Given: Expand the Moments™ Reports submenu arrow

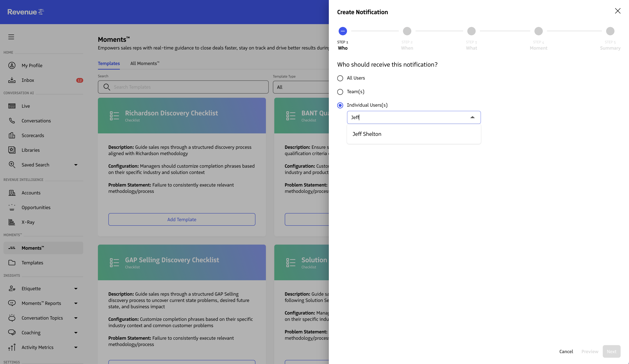Looking at the screenshot, I should (76, 303).
